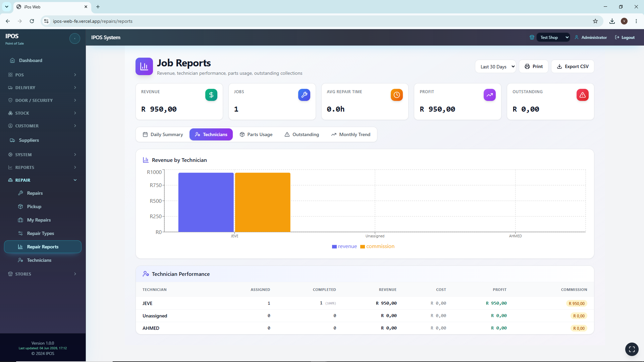Open the Test Shop store selector

553,38
